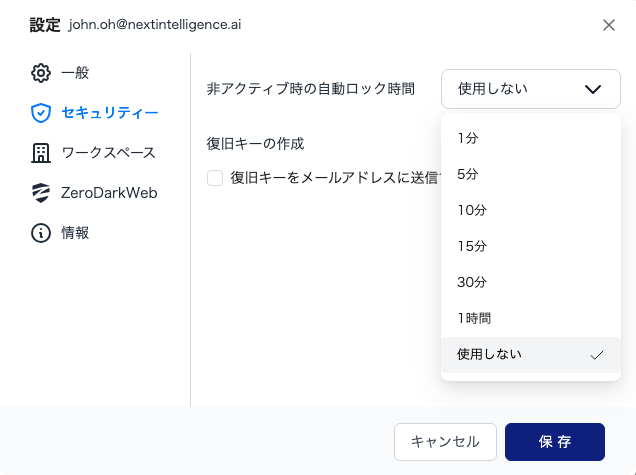636x475 pixels.
Task: Click the dropdown chevron arrow
Action: (592, 89)
